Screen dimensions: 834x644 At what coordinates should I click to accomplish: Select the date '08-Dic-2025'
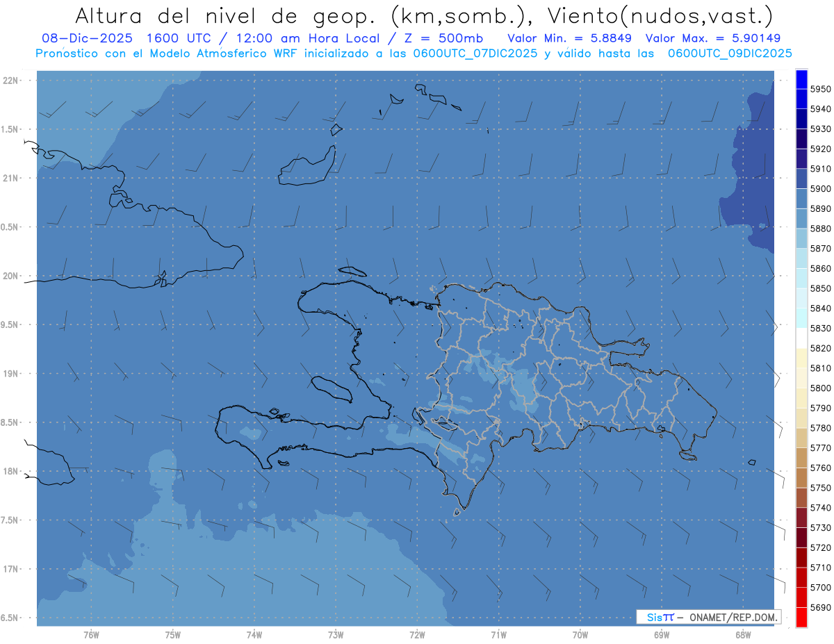87,38
